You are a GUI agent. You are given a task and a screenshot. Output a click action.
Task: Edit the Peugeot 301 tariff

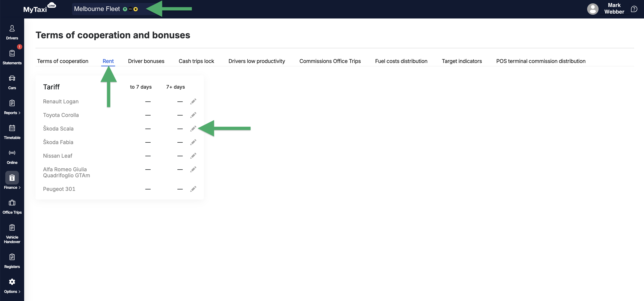(193, 189)
